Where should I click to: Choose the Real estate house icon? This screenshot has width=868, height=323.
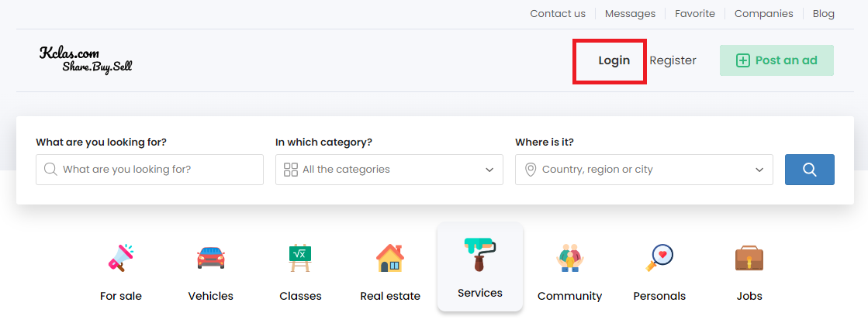pyautogui.click(x=390, y=258)
